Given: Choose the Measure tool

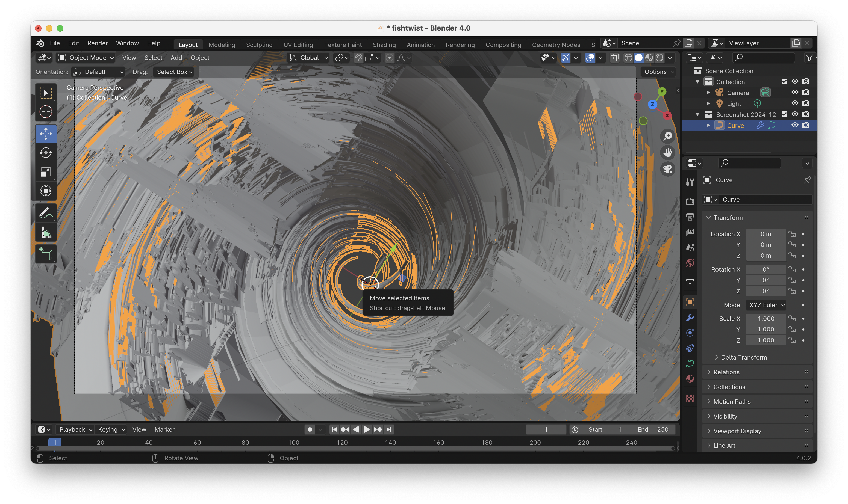Looking at the screenshot, I should (46, 233).
